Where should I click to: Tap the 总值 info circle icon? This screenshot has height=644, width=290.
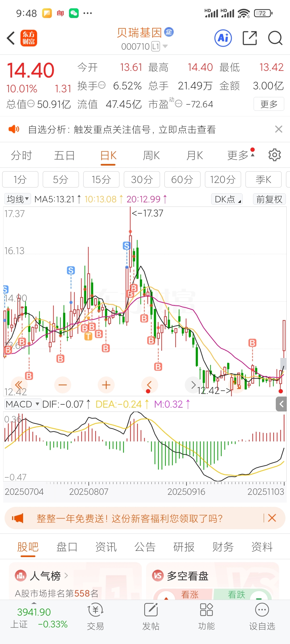31,104
